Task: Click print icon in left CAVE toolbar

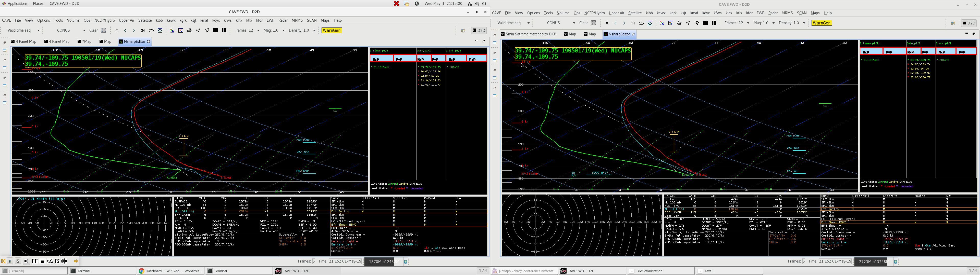Action: pos(189,30)
